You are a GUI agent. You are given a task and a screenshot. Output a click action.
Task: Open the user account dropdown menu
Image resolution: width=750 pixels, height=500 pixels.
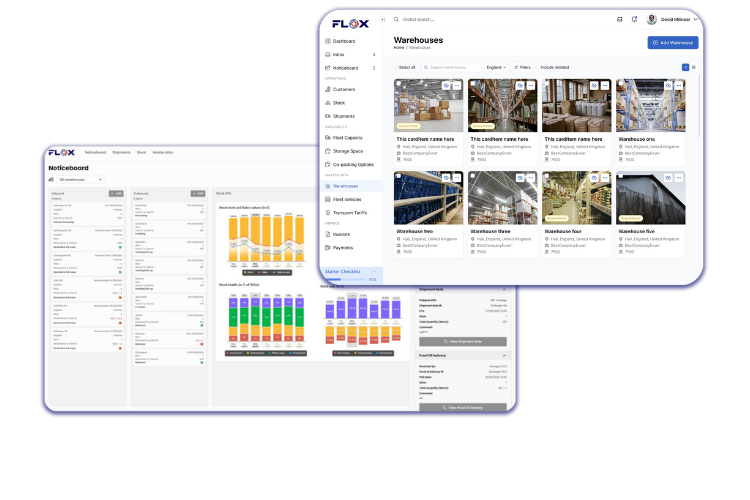tap(673, 20)
